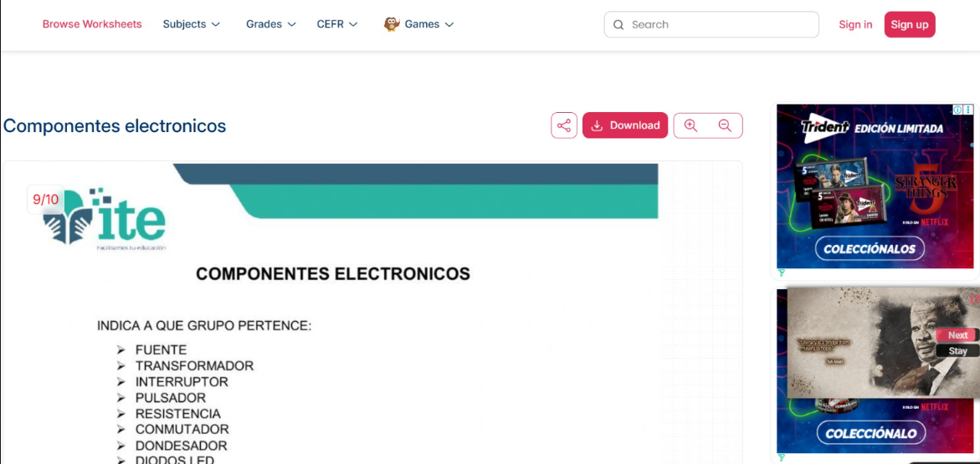Expand the CEFR dropdown
This screenshot has width=980, height=464.
pyautogui.click(x=337, y=24)
